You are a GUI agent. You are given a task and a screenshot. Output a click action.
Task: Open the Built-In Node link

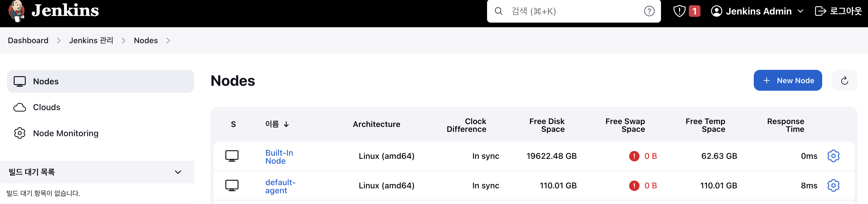pyautogui.click(x=279, y=156)
